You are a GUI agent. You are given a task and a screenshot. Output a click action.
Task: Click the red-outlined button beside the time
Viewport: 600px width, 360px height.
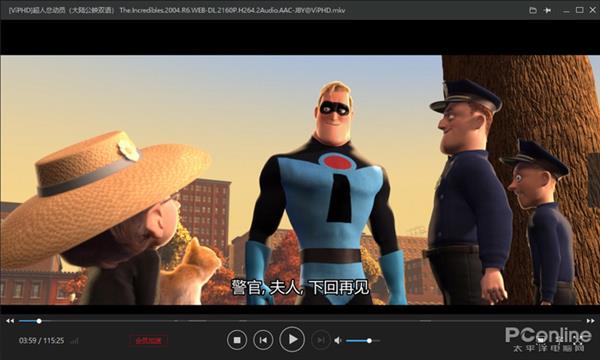point(148,340)
